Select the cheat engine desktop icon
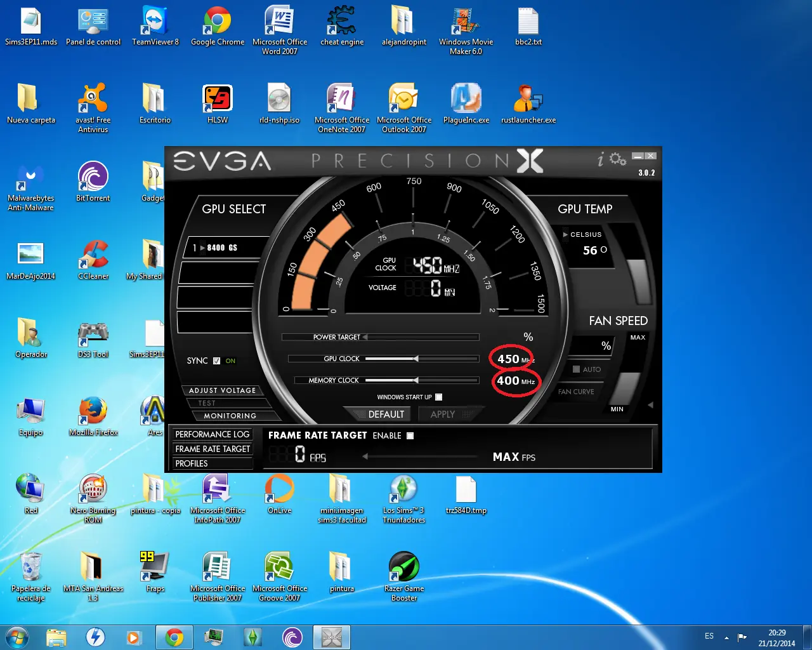This screenshot has height=650, width=812. tap(342, 27)
